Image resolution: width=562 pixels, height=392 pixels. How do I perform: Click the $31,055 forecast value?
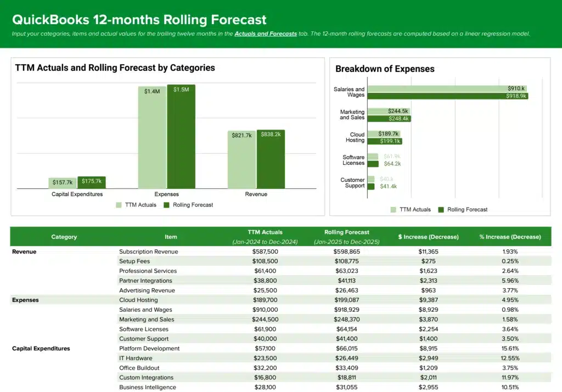pos(347,388)
